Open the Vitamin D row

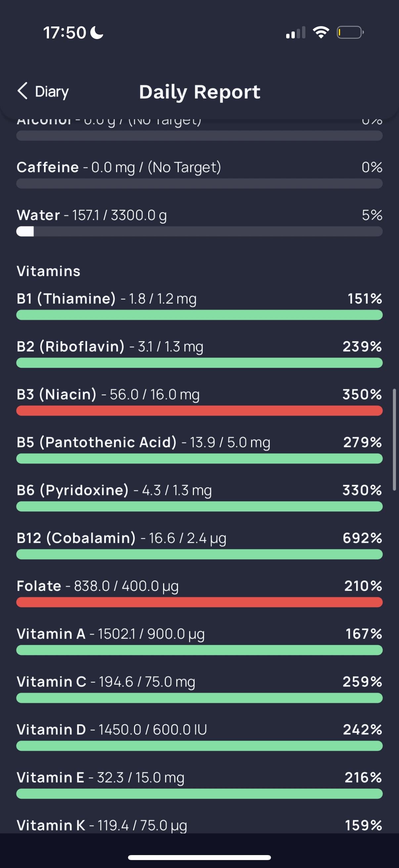pyautogui.click(x=199, y=736)
